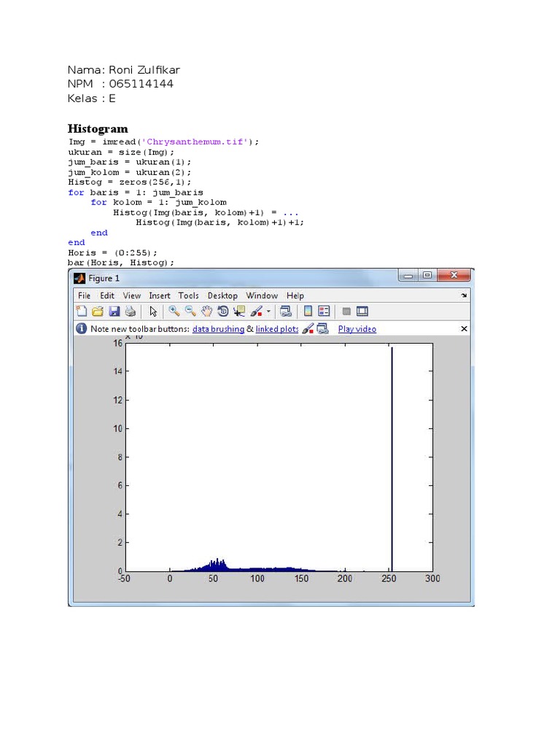Click the 'NPM : 065114144' line

(x=120, y=84)
